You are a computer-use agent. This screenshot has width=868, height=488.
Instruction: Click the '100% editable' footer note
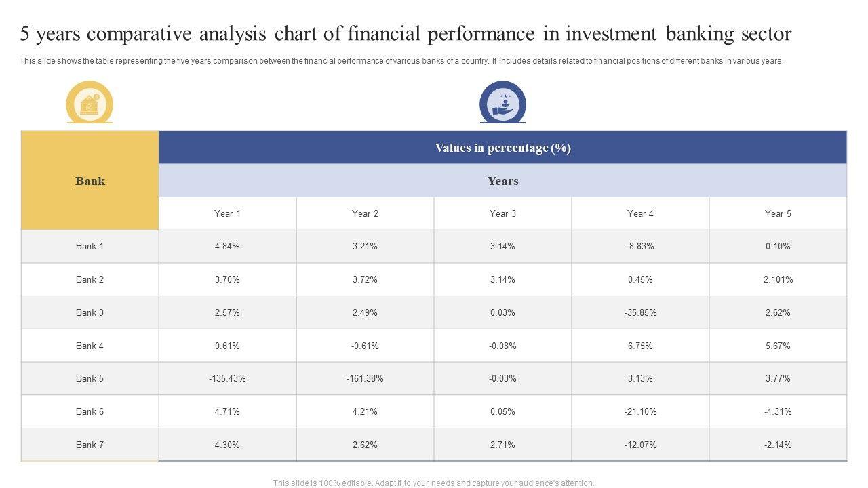coord(434,483)
